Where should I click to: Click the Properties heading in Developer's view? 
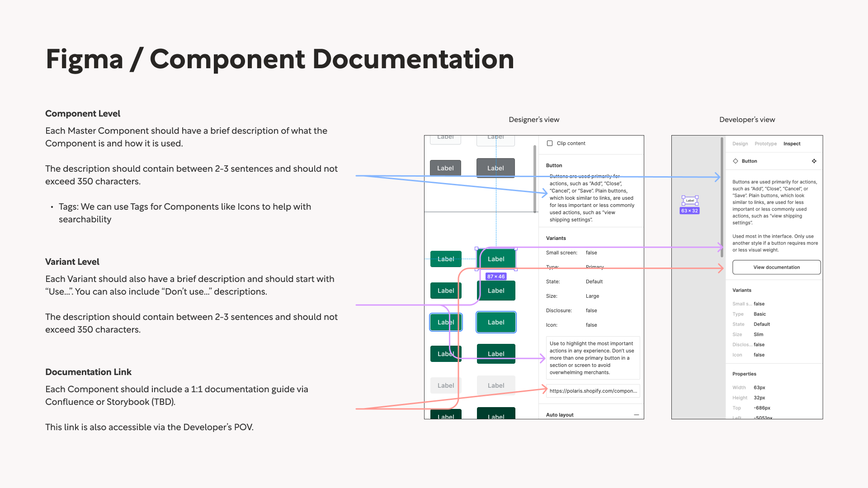point(744,374)
